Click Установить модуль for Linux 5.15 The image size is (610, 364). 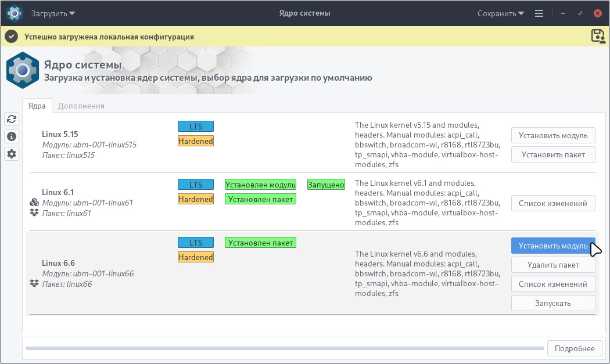[x=553, y=135]
